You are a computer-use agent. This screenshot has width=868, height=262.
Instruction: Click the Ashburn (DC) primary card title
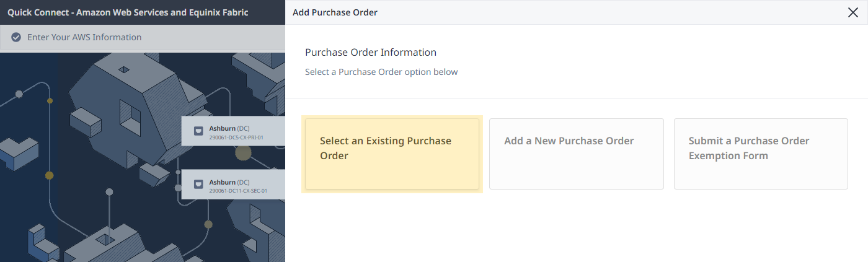click(x=229, y=129)
